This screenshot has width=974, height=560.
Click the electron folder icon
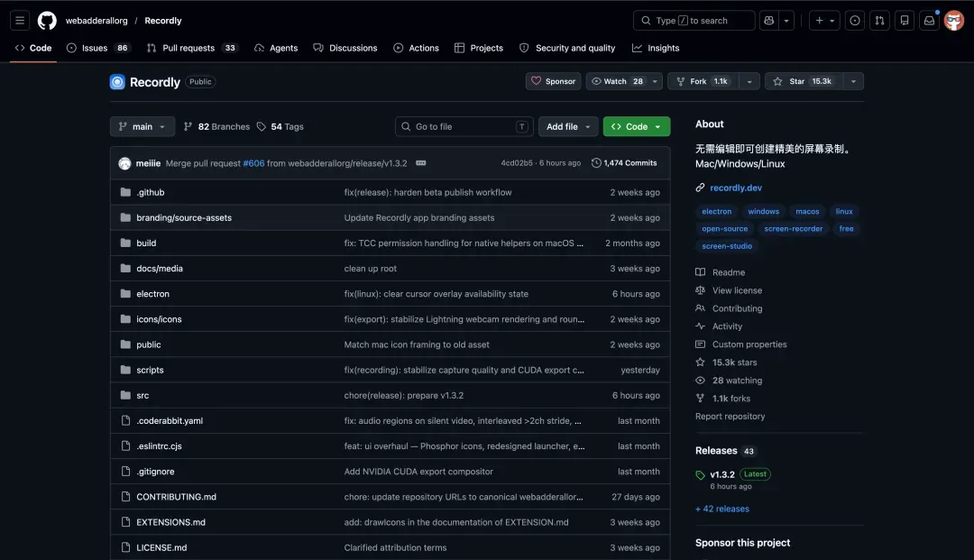(x=125, y=294)
